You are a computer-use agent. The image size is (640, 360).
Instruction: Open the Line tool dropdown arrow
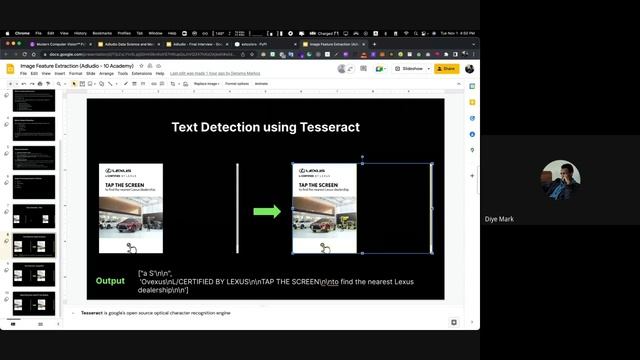[x=116, y=84]
